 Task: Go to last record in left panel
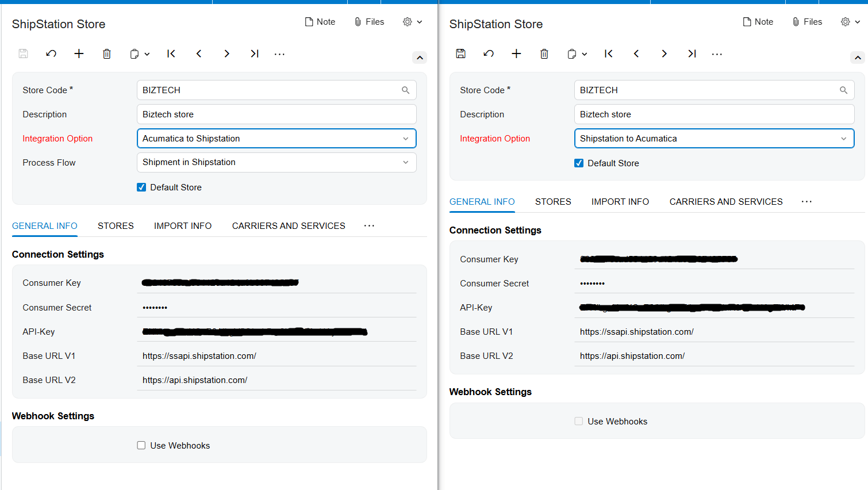(255, 53)
